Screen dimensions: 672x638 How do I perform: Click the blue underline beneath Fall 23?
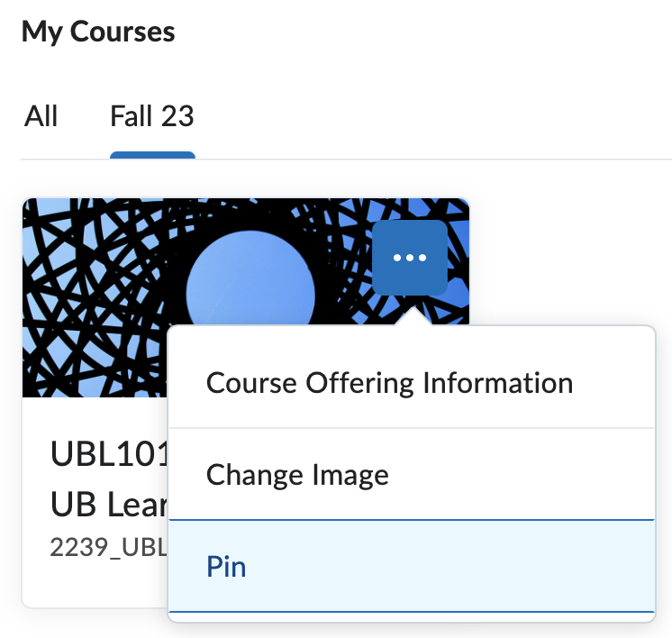coord(152,156)
